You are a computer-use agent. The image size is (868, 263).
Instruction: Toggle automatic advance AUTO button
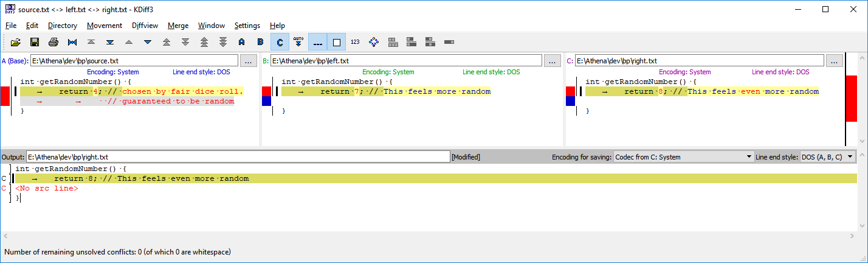point(298,42)
